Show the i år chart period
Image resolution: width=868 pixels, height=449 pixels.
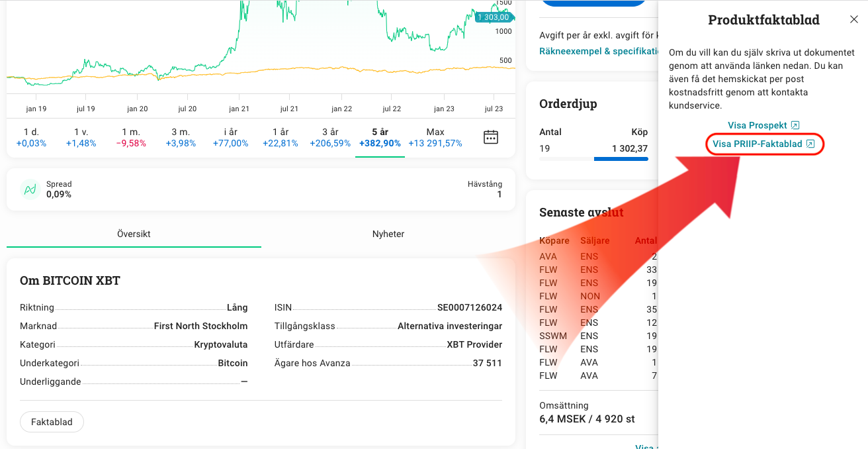tap(230, 137)
